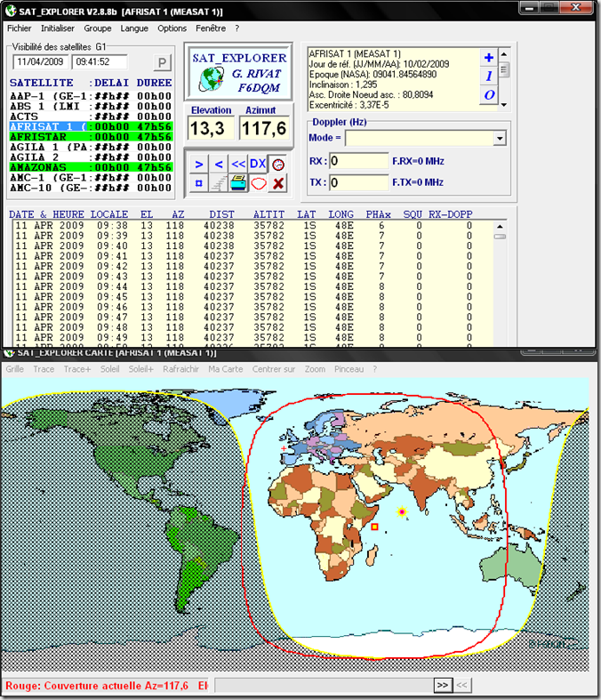Screen dimensions: 601x700
Task: Click the satellite sun marker on map
Action: click(x=402, y=511)
